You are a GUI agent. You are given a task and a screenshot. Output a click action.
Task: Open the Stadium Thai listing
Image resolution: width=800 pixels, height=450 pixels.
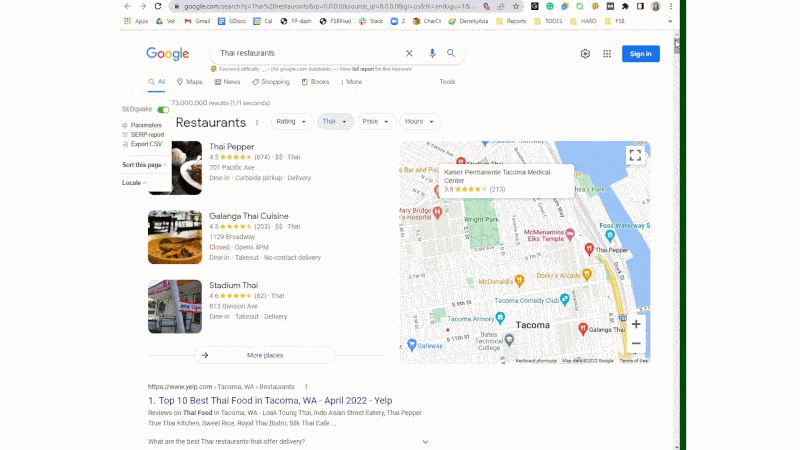tap(234, 285)
